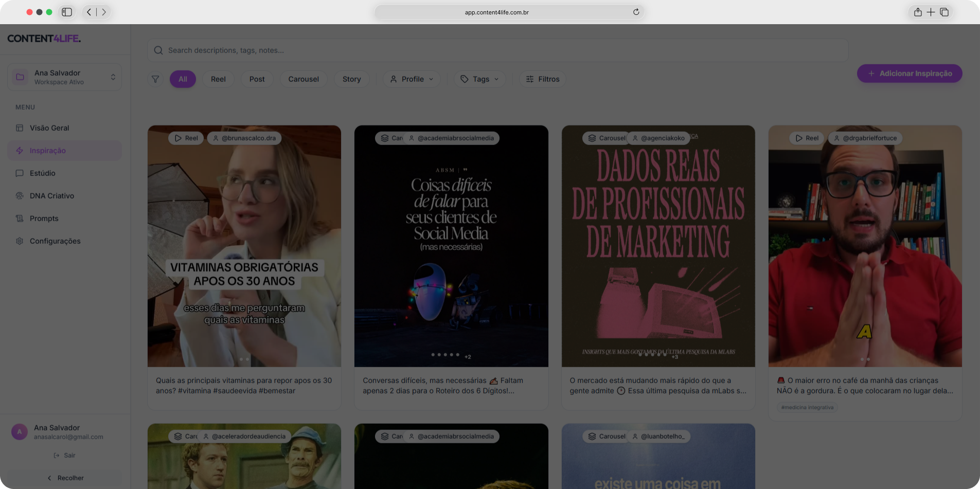
Task: Click the browser sidebar toggle icon
Action: (x=67, y=12)
